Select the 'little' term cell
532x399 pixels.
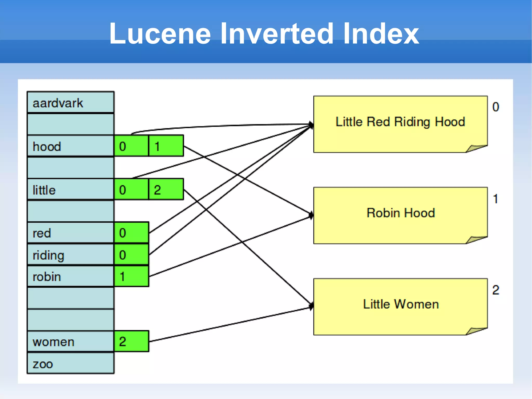click(x=70, y=189)
